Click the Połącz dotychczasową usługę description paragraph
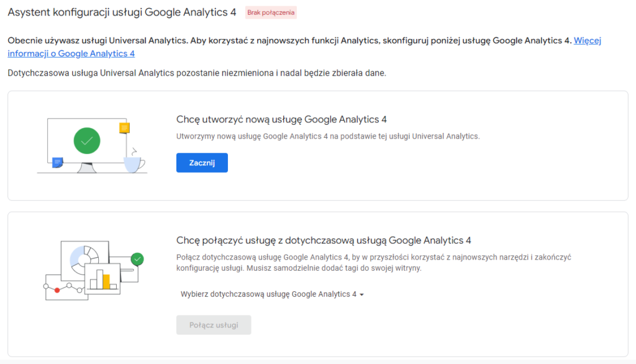Screen dimensions: 636x364 click(x=373, y=263)
